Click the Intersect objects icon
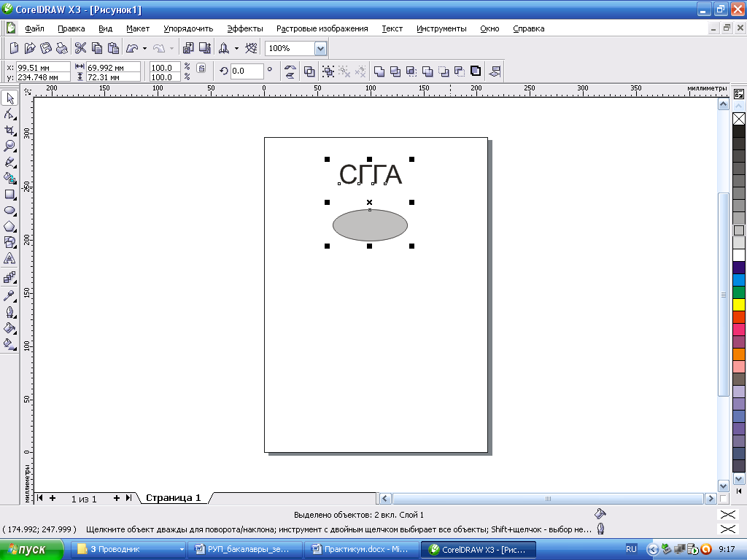 (x=411, y=71)
